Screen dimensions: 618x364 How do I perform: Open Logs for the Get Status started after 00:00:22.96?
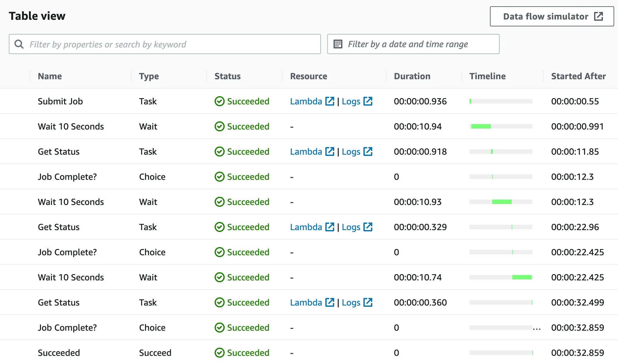click(x=351, y=227)
